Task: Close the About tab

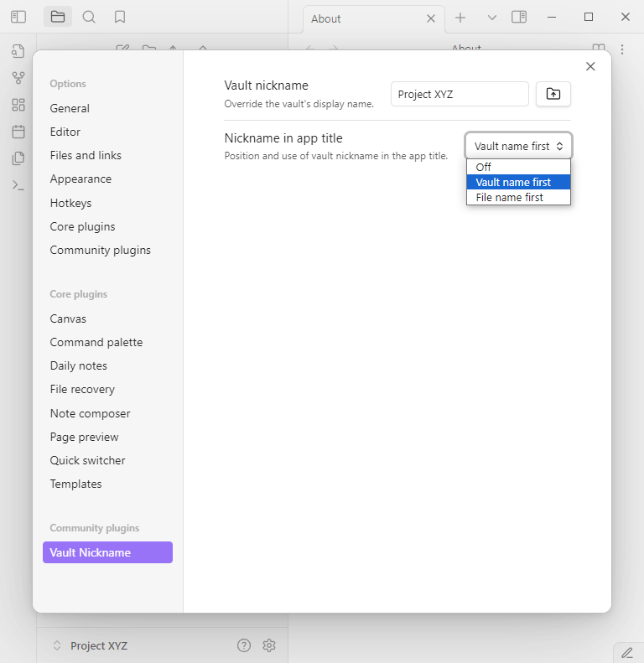Action: [431, 18]
